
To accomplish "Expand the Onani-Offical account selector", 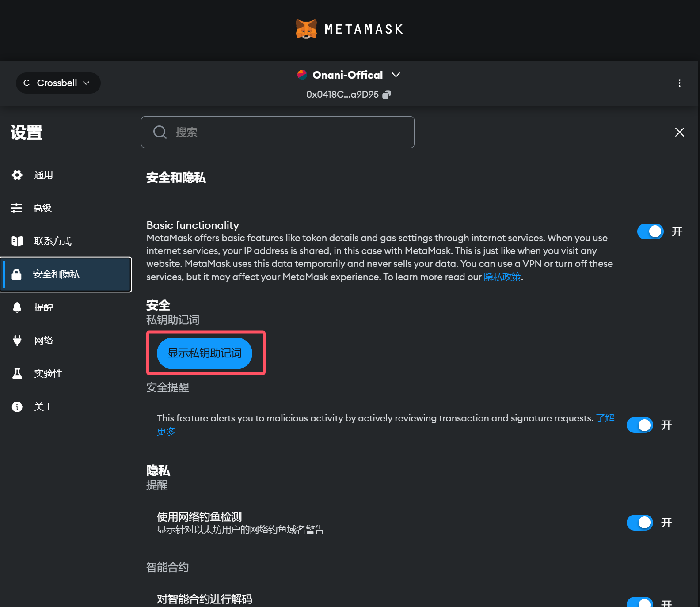I will (396, 75).
